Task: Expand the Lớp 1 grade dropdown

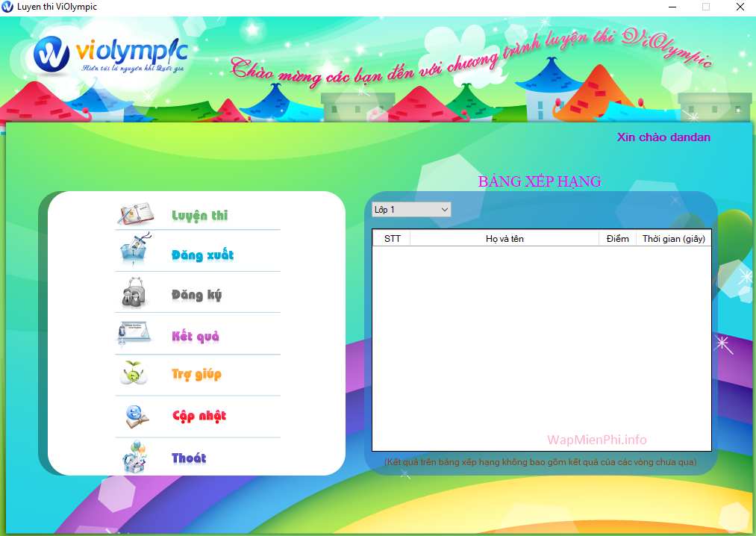Action: tap(412, 209)
